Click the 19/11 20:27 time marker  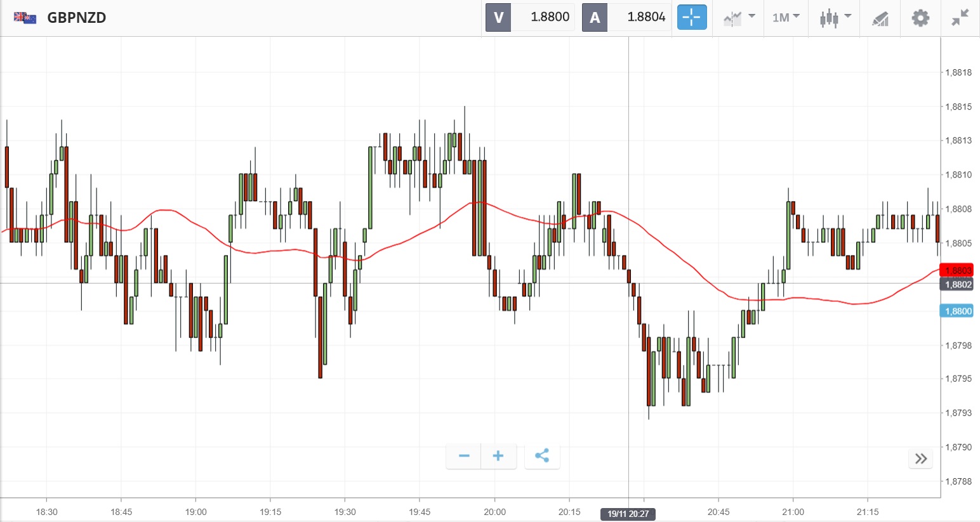[x=628, y=514]
